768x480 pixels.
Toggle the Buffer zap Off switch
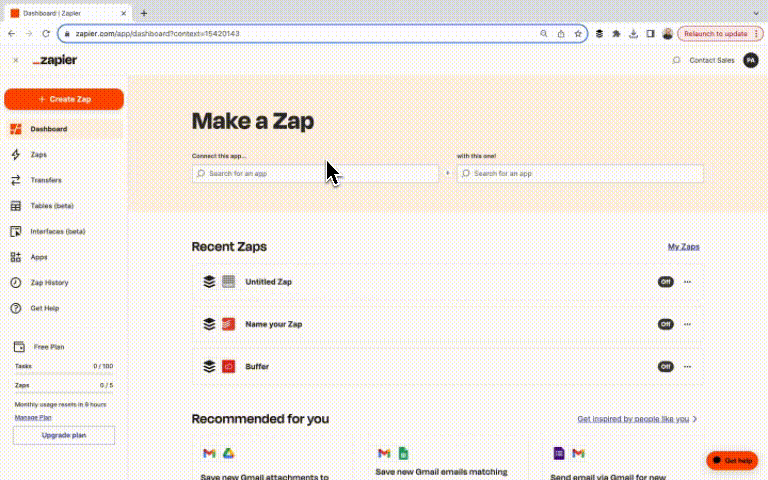(665, 366)
